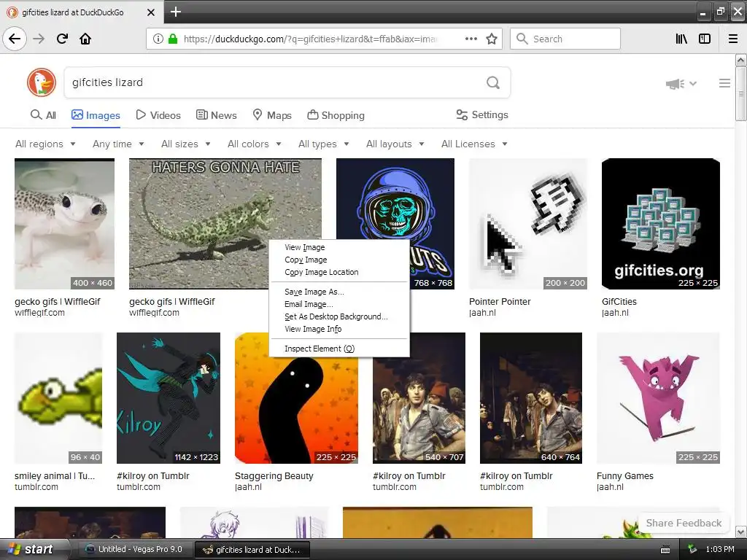Switch to Untitled - Vegas Pro 9.0 taskbar item
Screen dimensions: 747x560
(x=134, y=549)
